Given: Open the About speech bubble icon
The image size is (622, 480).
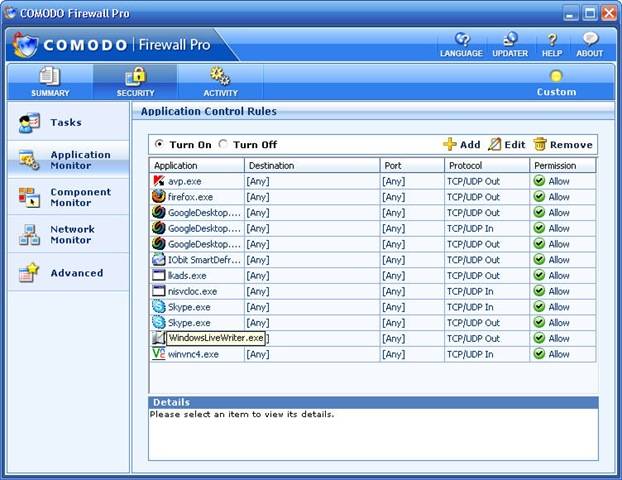Looking at the screenshot, I should pos(590,39).
